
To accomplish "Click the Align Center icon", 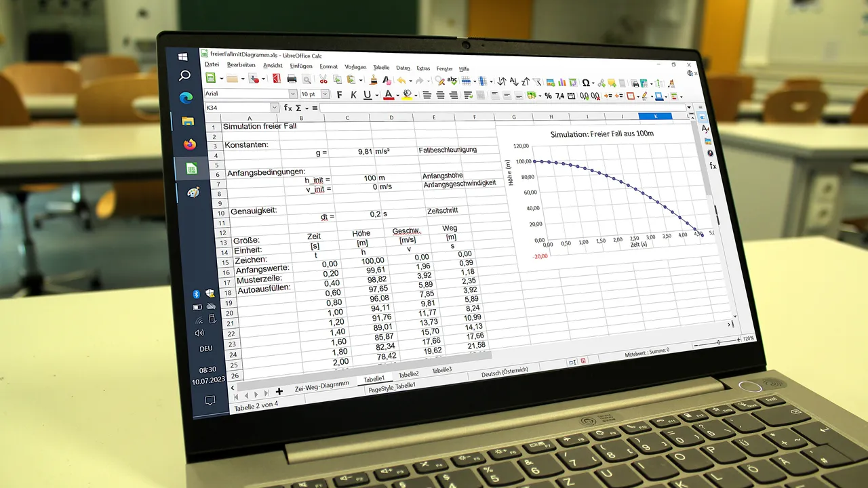I will [x=441, y=95].
